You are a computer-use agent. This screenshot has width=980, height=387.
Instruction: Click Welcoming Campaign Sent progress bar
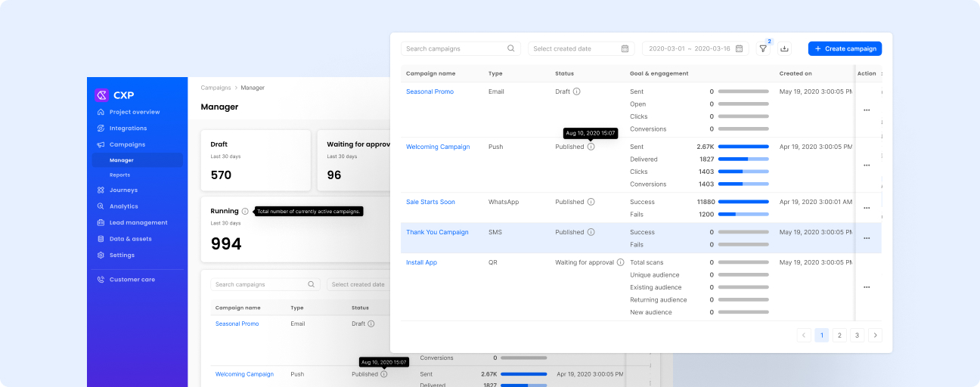(743, 147)
